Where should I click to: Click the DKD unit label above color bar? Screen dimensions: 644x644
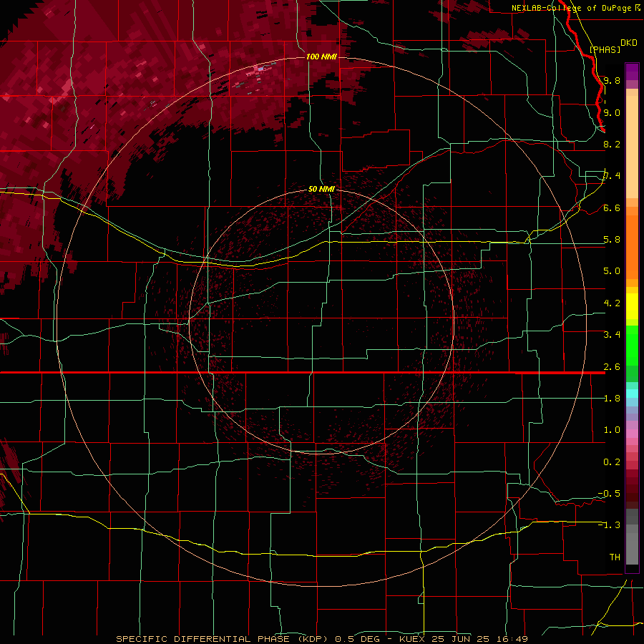pyautogui.click(x=628, y=43)
